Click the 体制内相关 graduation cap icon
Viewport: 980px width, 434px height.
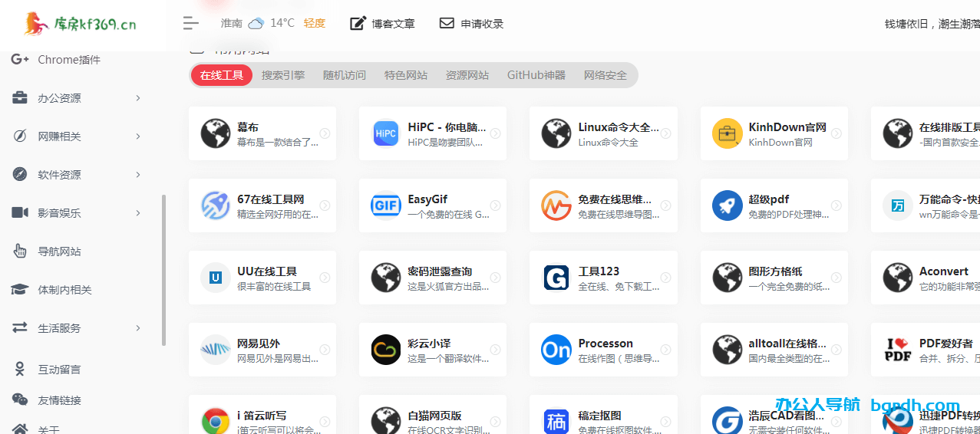pyautogui.click(x=20, y=289)
